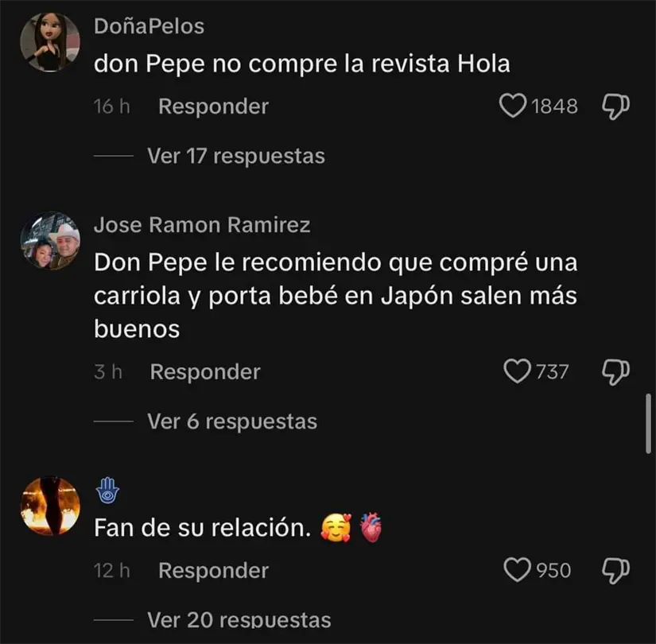The image size is (656, 644).
Task: Like the "Fan de su relación" comment
Action: 518,569
